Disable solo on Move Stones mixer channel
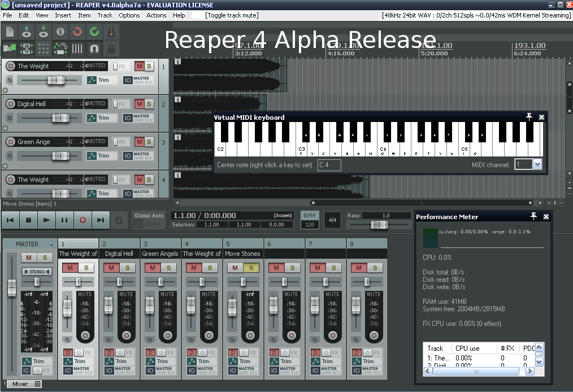The image size is (573, 392). click(251, 268)
